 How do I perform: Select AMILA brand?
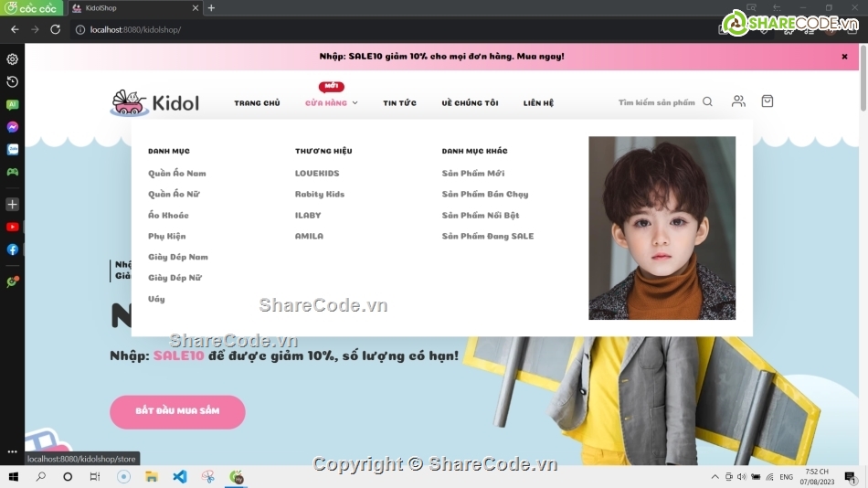tap(309, 236)
